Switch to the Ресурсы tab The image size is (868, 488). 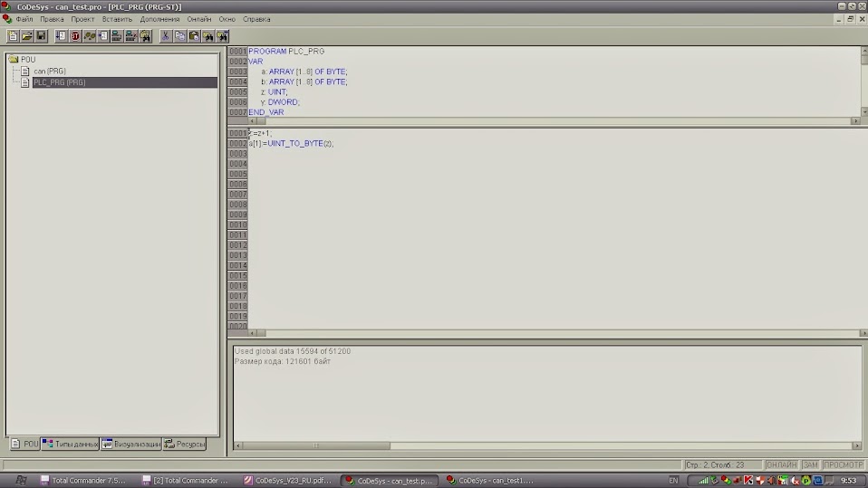(x=185, y=444)
